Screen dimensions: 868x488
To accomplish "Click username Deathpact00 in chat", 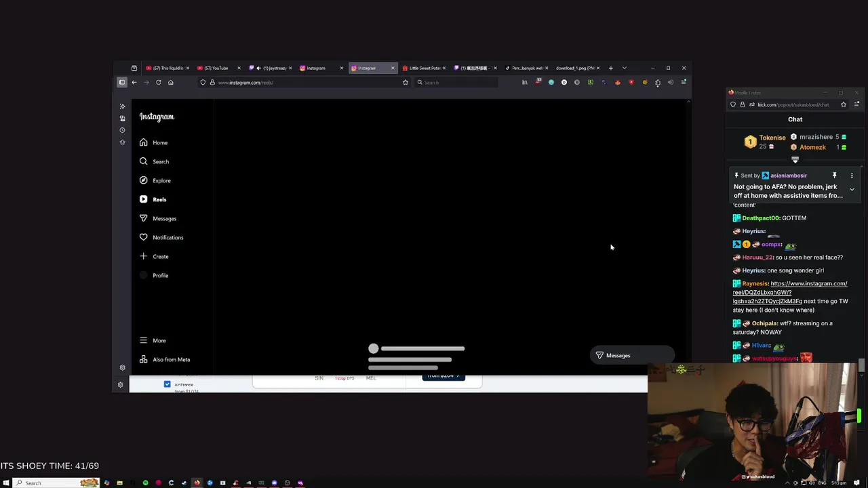I will point(761,218).
